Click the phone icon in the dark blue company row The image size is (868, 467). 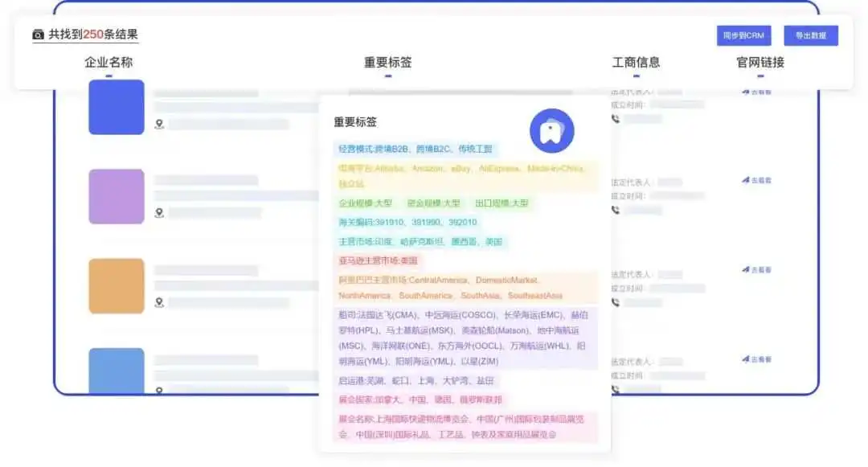[x=616, y=118]
